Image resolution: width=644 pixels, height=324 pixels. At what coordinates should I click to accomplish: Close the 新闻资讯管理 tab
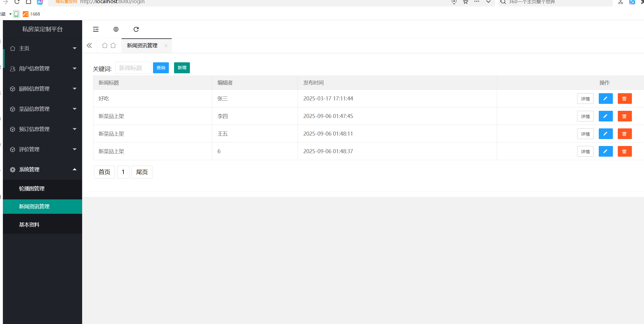click(166, 46)
